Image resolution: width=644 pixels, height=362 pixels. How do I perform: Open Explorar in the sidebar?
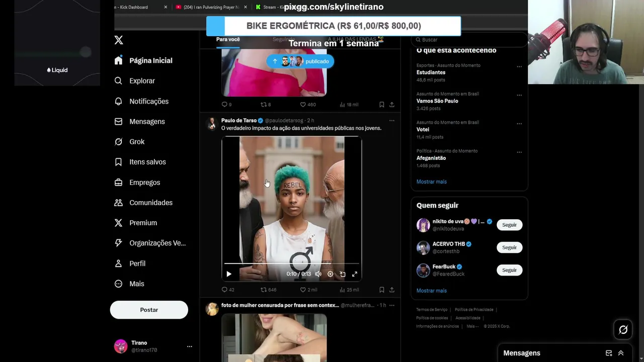tap(142, 81)
